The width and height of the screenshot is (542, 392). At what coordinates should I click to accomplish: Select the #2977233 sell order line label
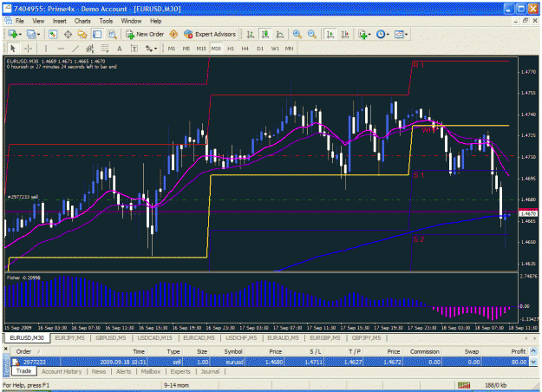coord(23,197)
